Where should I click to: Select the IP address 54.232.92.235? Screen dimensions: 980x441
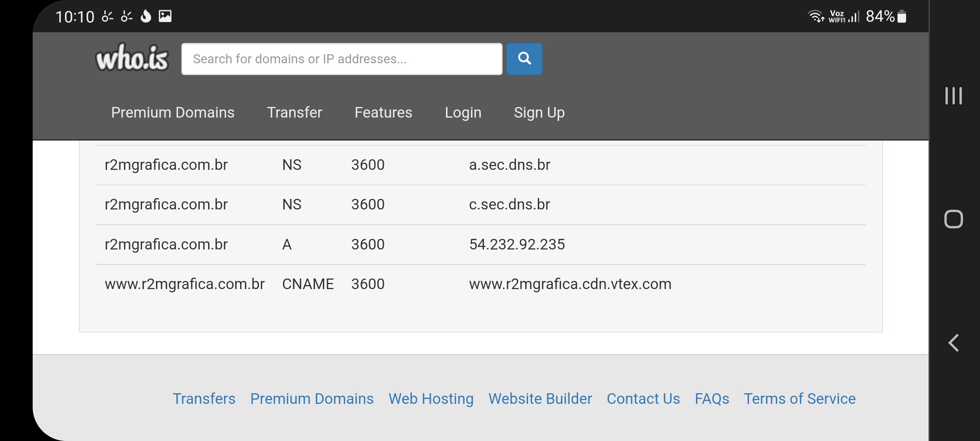(517, 245)
